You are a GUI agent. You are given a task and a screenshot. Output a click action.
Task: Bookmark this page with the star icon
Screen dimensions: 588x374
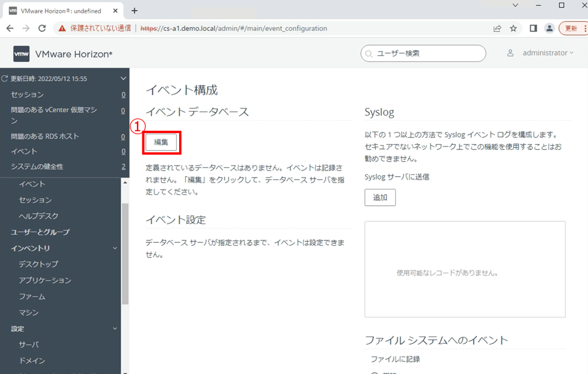pos(513,28)
